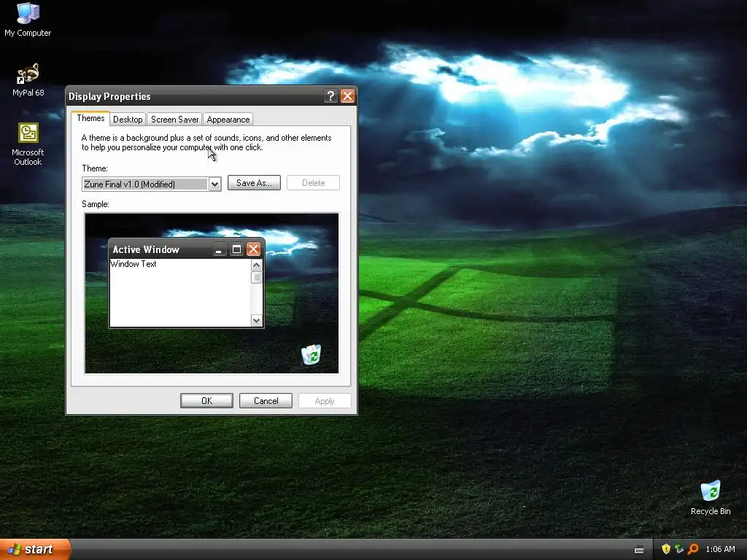Image resolution: width=747 pixels, height=560 pixels.
Task: Switch to the Desktop tab
Action: click(128, 120)
